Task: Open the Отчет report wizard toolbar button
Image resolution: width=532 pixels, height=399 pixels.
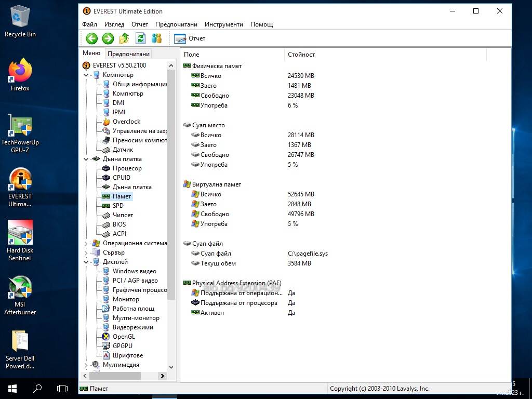Action: pos(190,38)
